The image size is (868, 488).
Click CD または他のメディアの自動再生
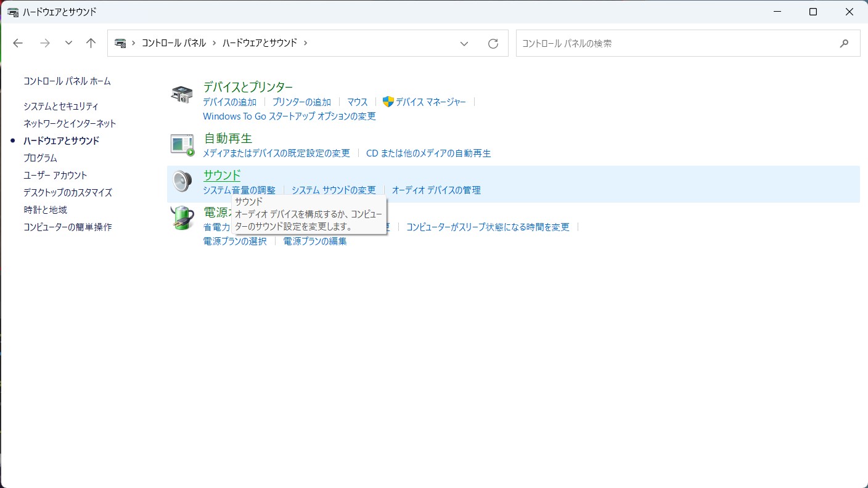click(428, 153)
